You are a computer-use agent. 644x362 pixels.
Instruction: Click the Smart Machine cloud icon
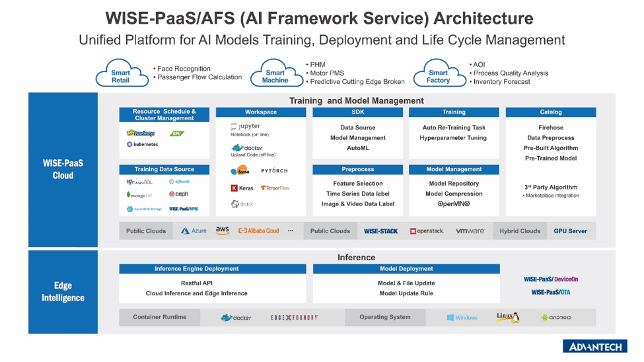pyautogui.click(x=277, y=73)
